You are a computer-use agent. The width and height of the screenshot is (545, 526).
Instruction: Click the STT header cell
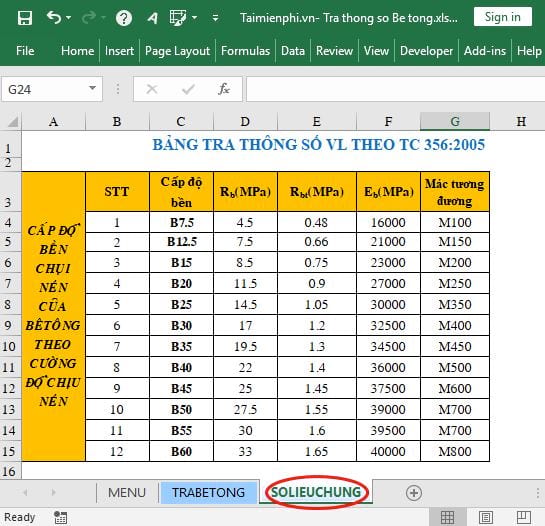click(117, 192)
